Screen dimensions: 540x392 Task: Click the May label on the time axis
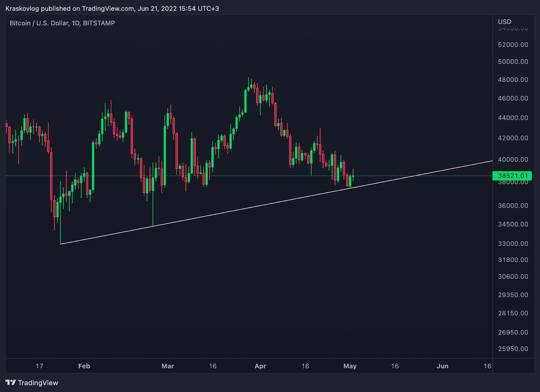pos(350,366)
